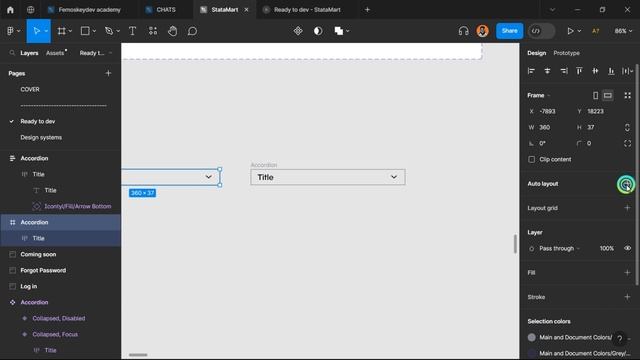
Task: Click the globe community icon
Action: (x=31, y=10)
